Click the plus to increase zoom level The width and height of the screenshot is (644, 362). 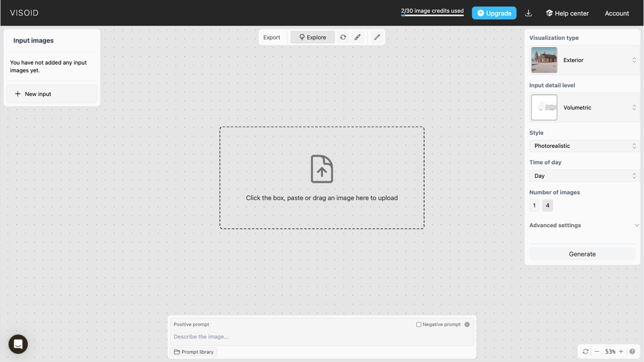(621, 351)
